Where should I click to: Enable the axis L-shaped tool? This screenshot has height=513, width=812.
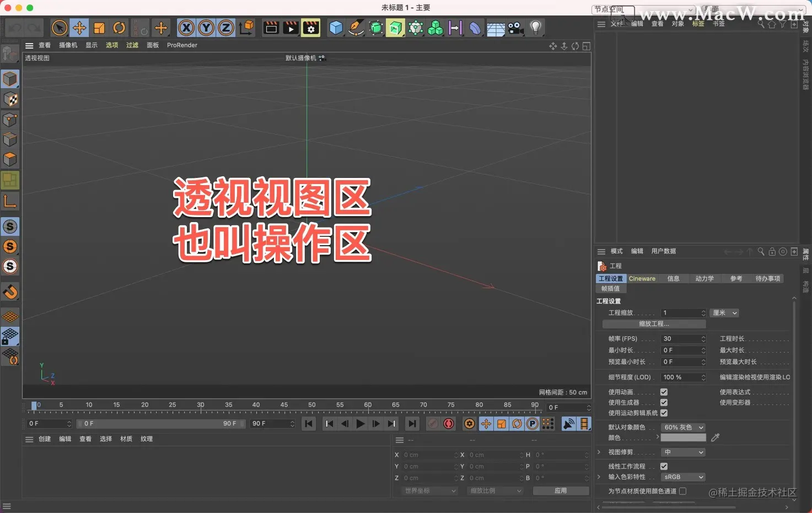pyautogui.click(x=10, y=201)
